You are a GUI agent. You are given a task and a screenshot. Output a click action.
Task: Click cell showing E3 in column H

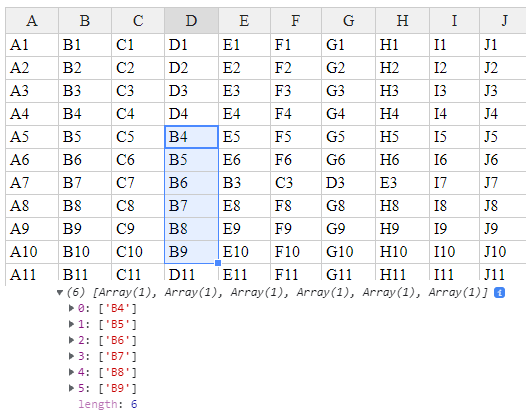coord(403,183)
